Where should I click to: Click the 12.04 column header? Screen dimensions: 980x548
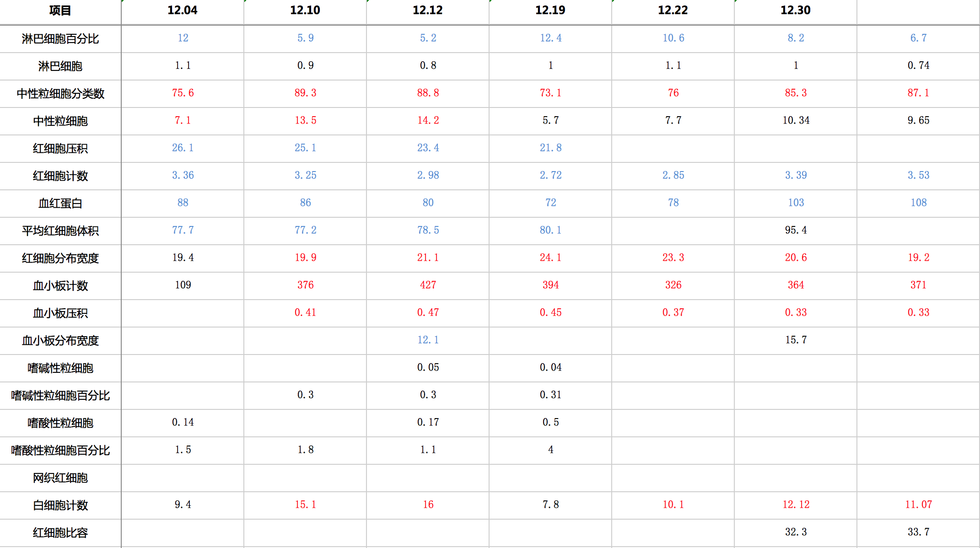point(183,11)
